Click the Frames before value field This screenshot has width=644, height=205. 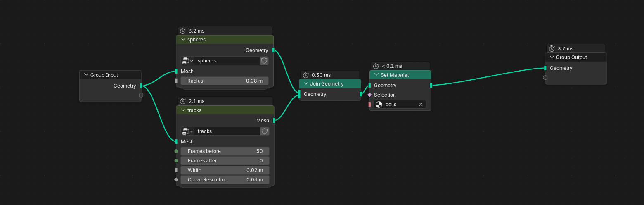(x=225, y=151)
